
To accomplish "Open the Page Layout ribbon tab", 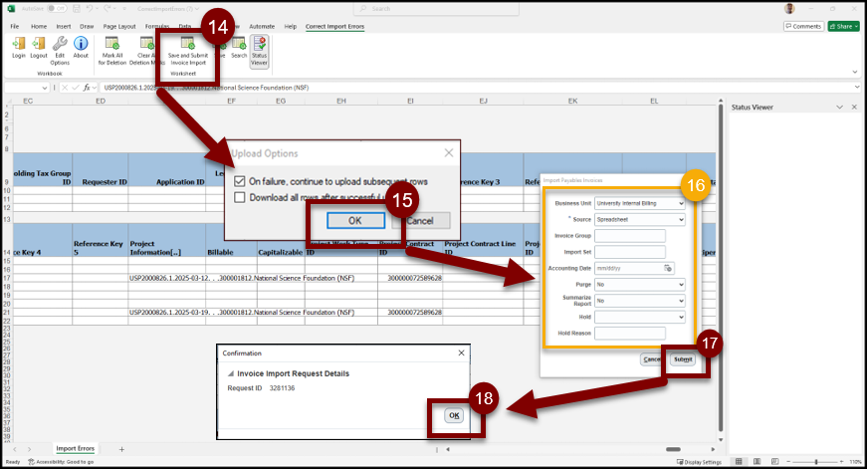I will (119, 25).
